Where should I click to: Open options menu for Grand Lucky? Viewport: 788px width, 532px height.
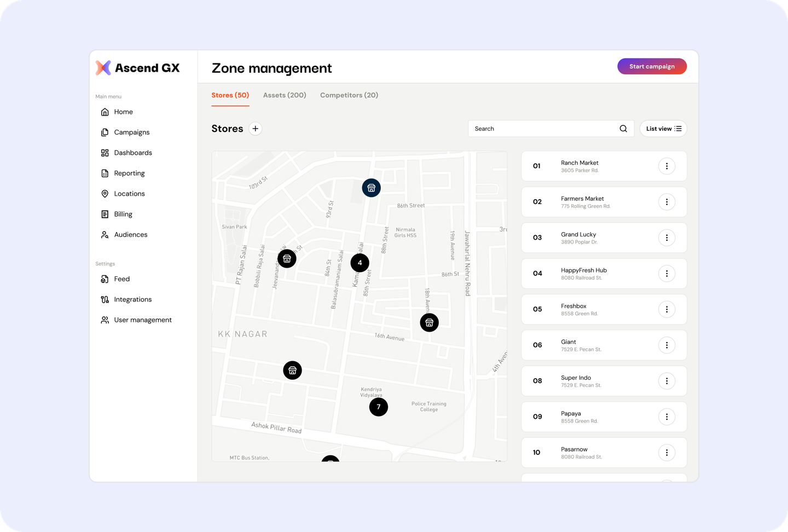click(x=667, y=238)
